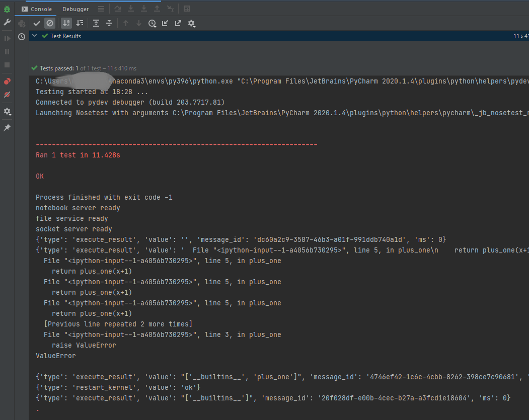Click Export Test Results icon
This screenshot has width=529, height=420.
pos(178,23)
